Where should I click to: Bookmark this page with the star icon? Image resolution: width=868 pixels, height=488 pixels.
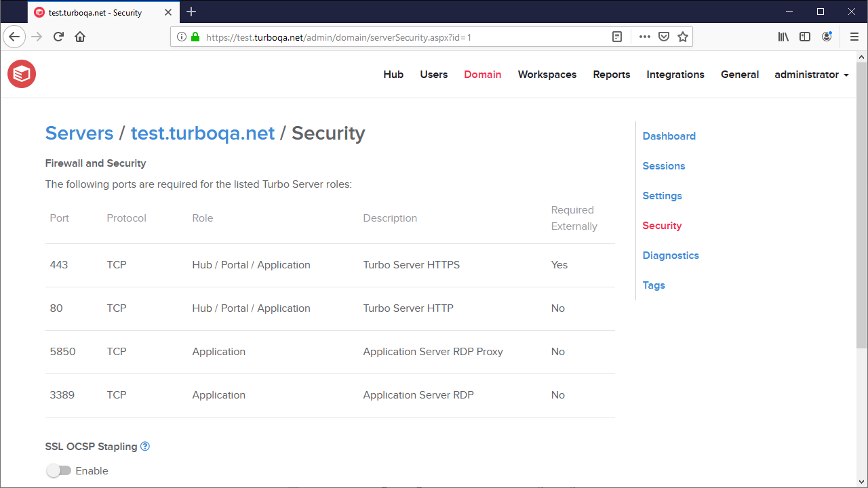tap(682, 37)
